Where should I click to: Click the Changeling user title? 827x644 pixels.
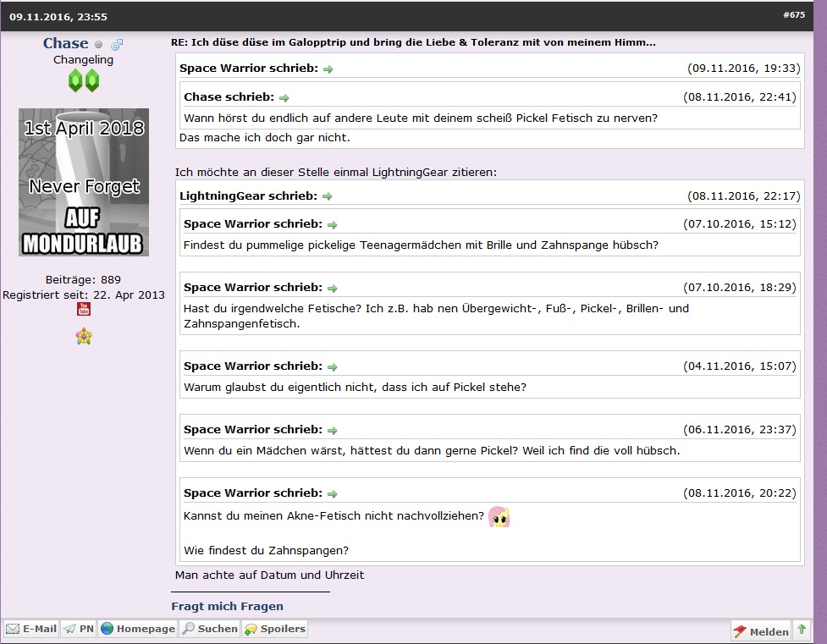(x=83, y=59)
